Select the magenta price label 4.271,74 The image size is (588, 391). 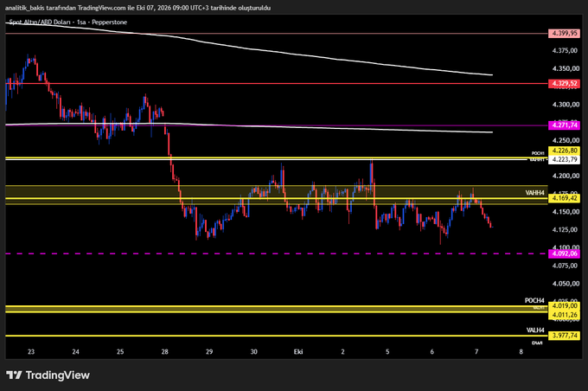point(565,125)
